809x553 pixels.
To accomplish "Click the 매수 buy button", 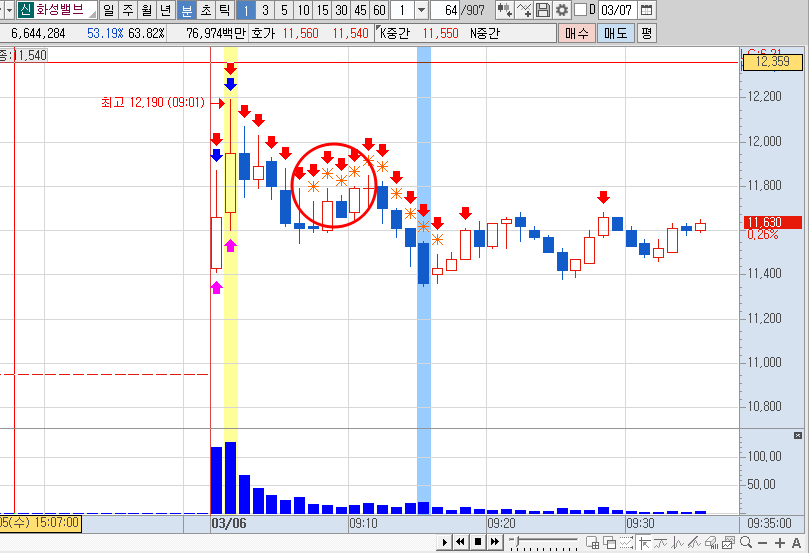I will coord(577,34).
